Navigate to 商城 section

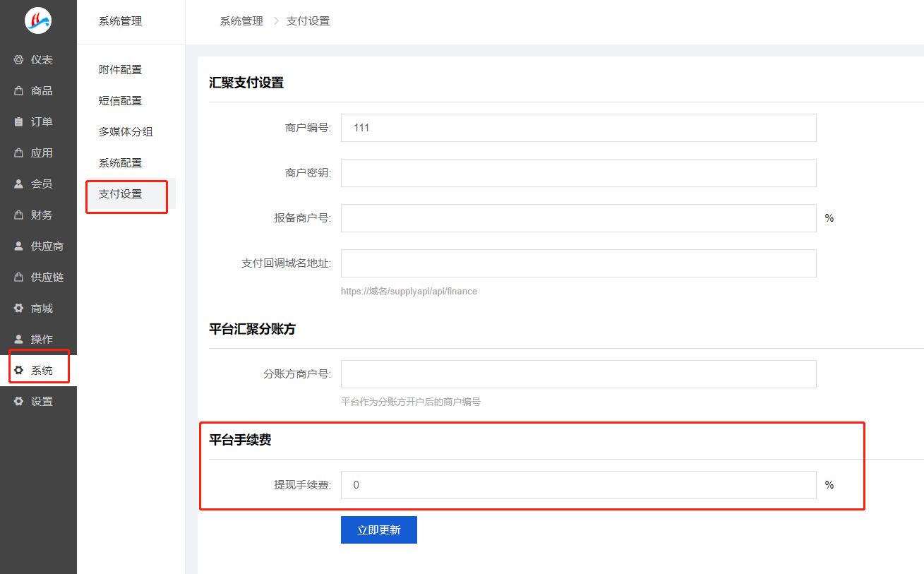(x=38, y=309)
